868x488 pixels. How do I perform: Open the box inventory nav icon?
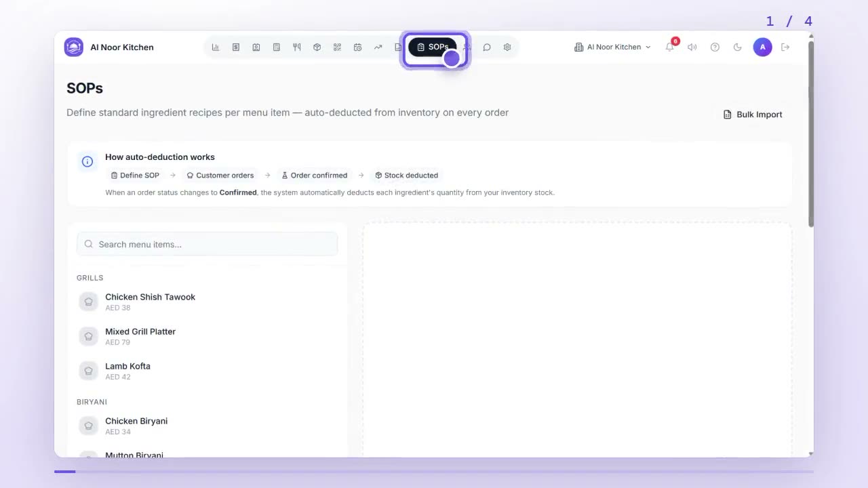tap(317, 47)
